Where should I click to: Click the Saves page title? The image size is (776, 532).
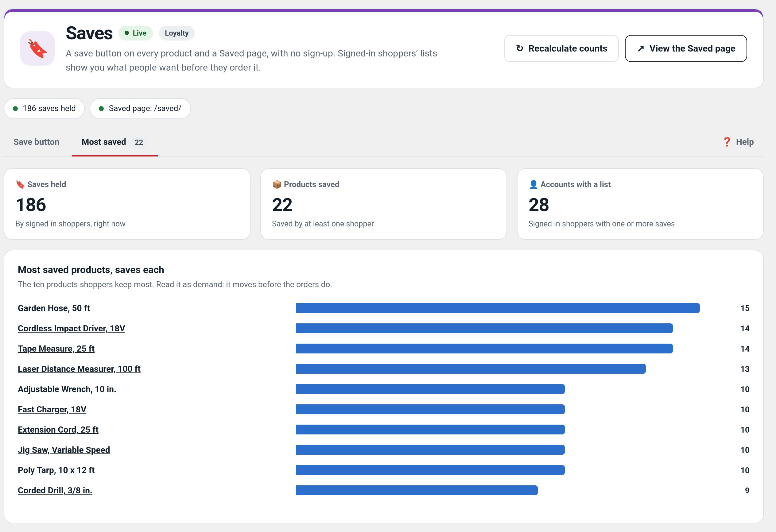click(89, 33)
